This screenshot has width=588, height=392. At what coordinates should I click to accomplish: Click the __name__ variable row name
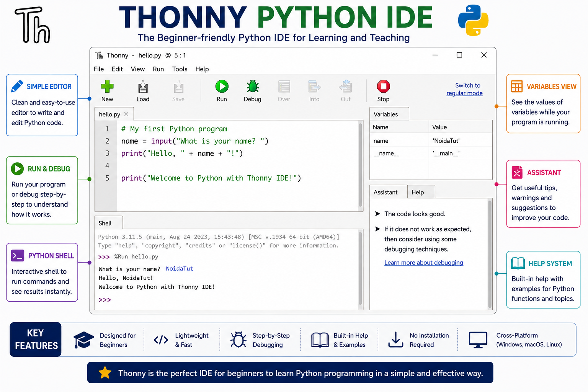point(386,154)
